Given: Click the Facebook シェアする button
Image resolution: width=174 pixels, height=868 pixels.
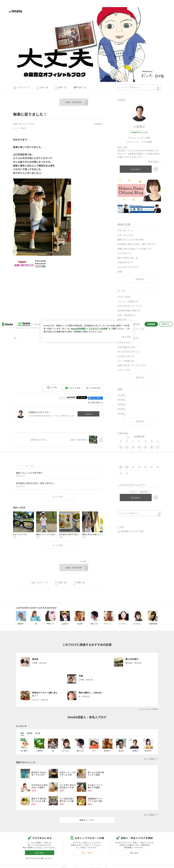Looking at the screenshot, I should pyautogui.click(x=96, y=398).
